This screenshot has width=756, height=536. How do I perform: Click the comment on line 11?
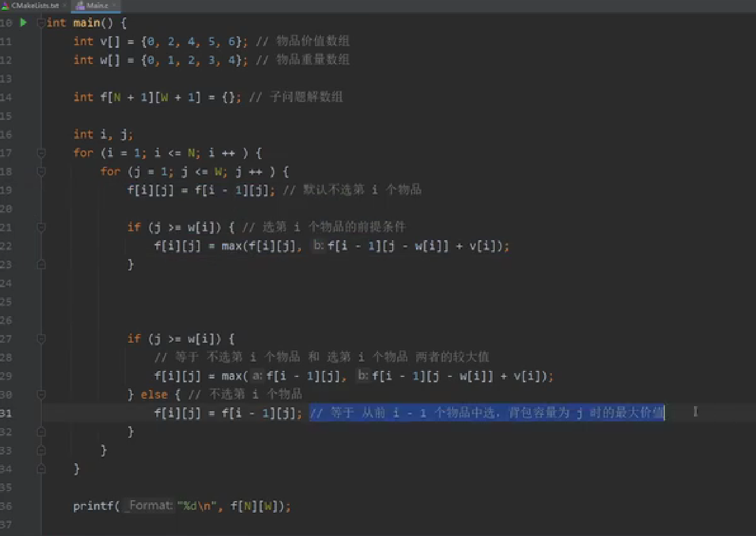point(303,41)
